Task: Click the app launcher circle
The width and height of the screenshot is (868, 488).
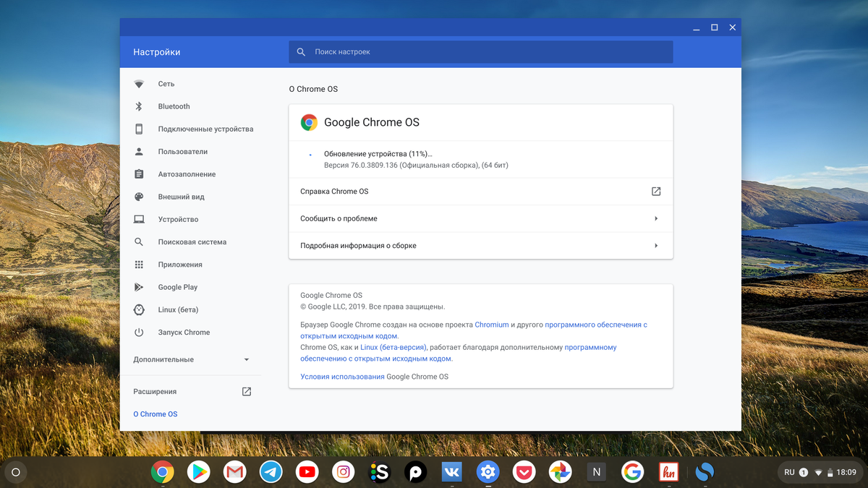Action: point(15,471)
